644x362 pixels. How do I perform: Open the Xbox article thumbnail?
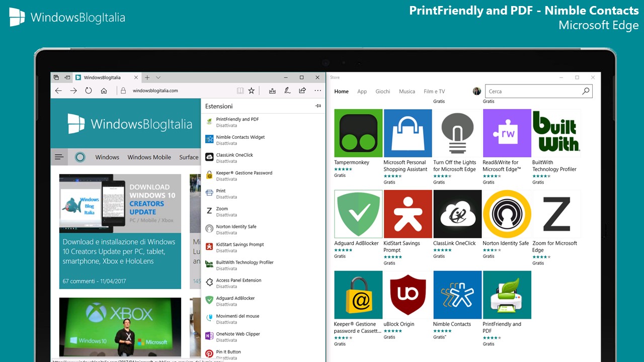pyautogui.click(x=120, y=327)
